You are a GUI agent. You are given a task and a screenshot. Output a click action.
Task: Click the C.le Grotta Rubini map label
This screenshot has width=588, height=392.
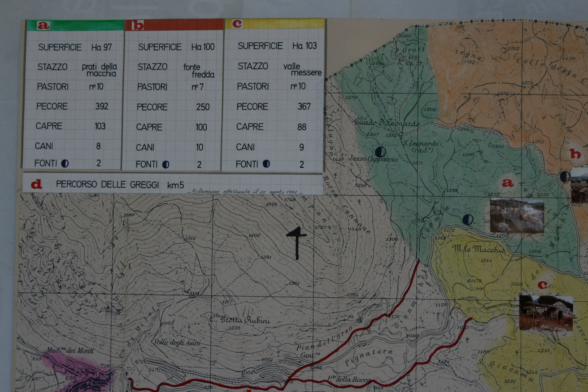click(x=240, y=319)
